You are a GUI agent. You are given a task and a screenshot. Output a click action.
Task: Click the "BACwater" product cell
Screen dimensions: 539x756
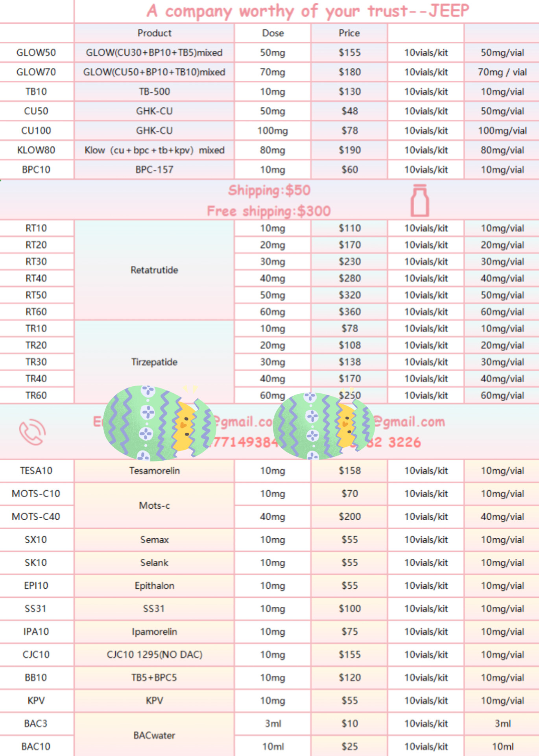pos(154,735)
